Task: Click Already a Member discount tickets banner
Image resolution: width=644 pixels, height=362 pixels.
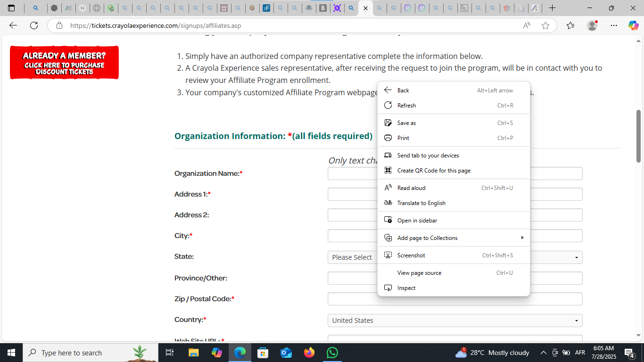Action: (x=64, y=62)
